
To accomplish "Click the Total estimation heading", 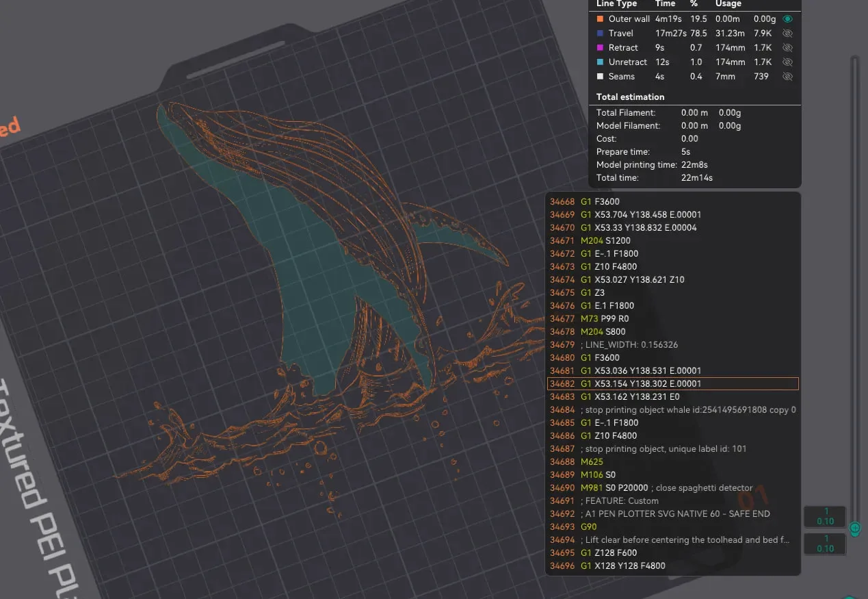I will pyautogui.click(x=630, y=97).
